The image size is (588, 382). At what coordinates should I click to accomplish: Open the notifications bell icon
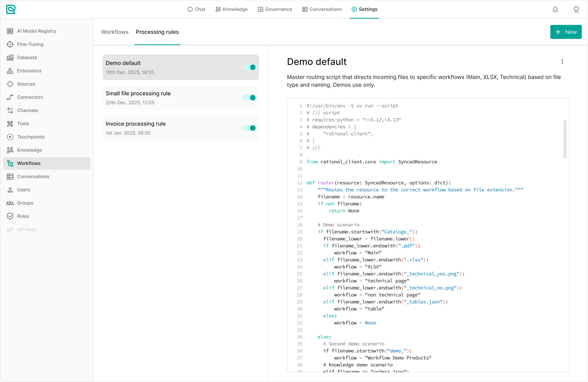[555, 9]
